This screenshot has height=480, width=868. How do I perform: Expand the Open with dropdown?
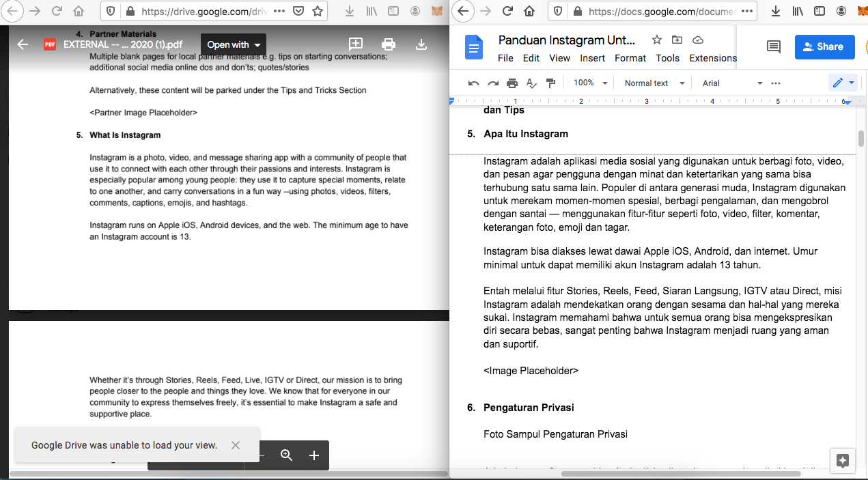pyautogui.click(x=234, y=44)
